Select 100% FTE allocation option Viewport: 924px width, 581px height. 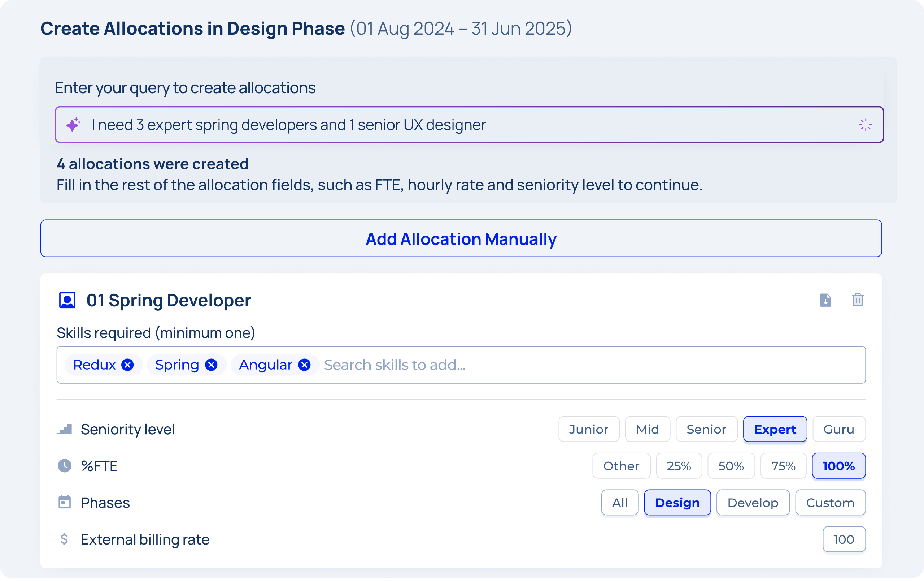(x=838, y=465)
